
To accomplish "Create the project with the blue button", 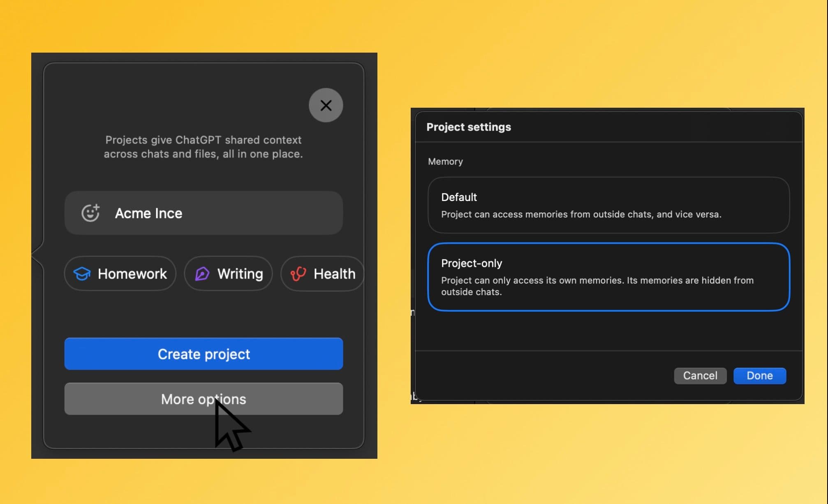I will (x=204, y=354).
